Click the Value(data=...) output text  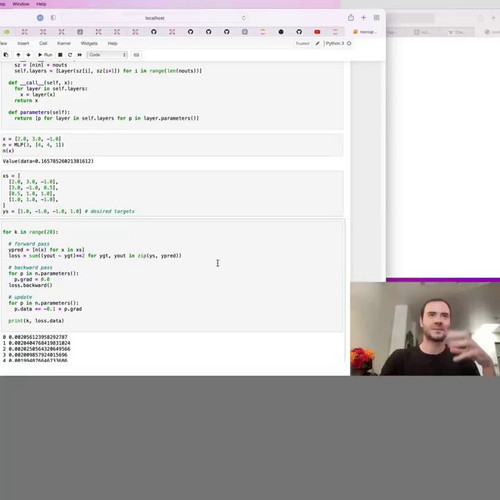click(48, 161)
